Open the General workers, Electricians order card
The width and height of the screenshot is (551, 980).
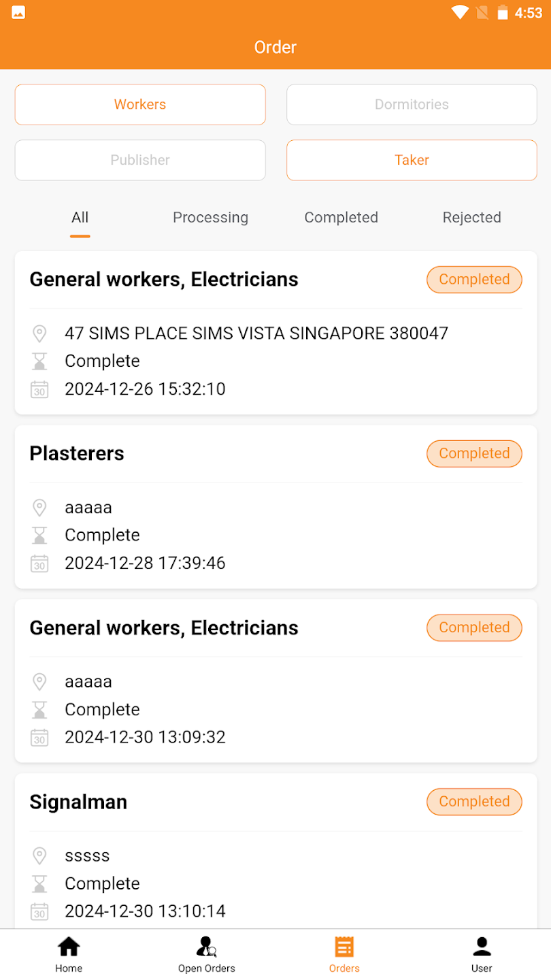coord(275,333)
